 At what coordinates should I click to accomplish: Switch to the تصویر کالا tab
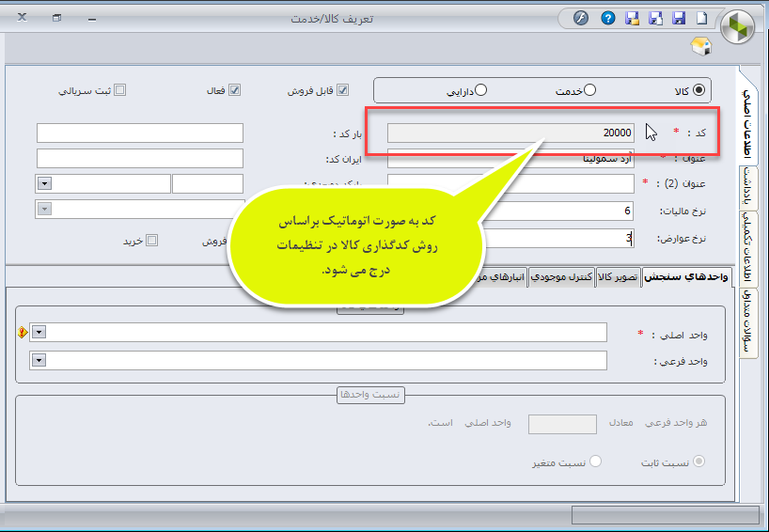coord(618,277)
